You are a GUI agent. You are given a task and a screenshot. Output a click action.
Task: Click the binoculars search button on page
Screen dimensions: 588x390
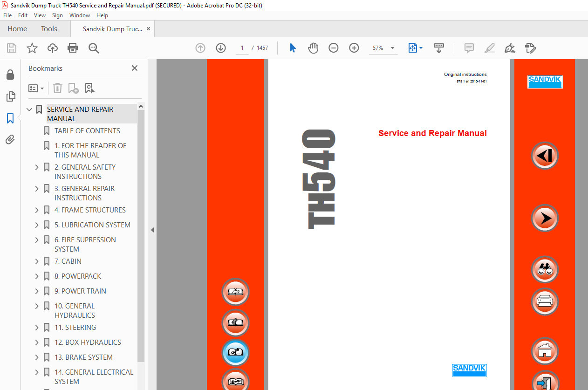pyautogui.click(x=545, y=269)
